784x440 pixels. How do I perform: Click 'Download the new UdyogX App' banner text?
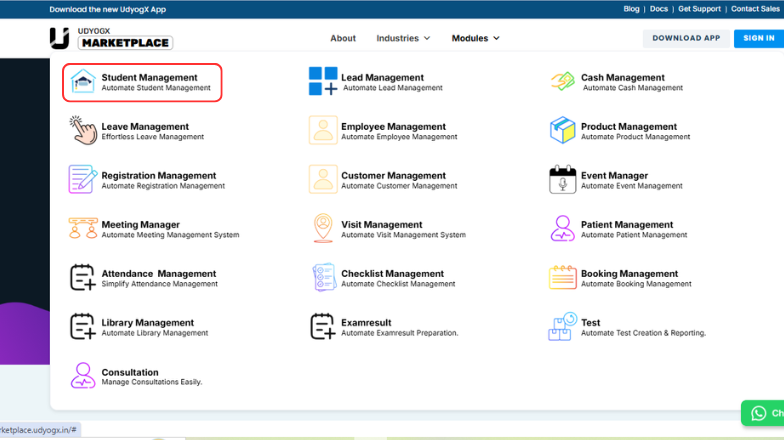[108, 10]
